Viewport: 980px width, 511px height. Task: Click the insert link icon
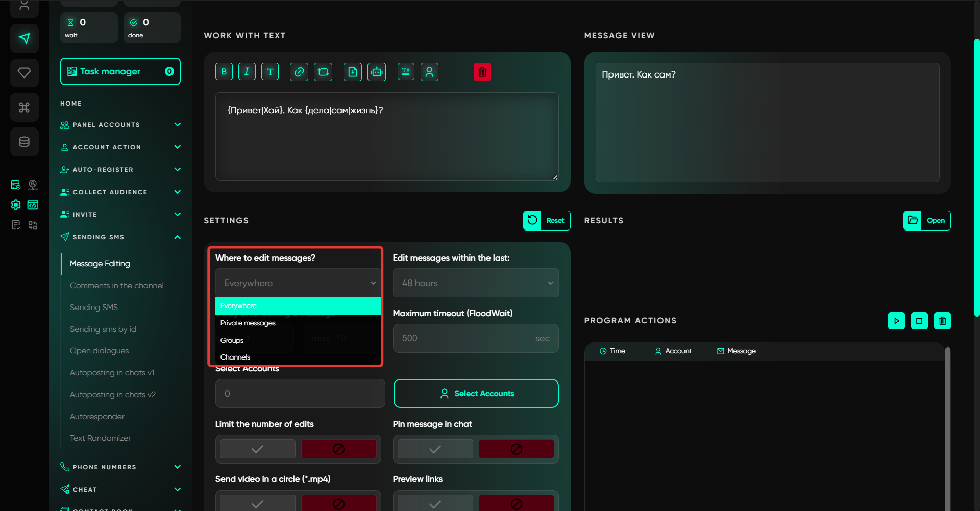tap(299, 72)
